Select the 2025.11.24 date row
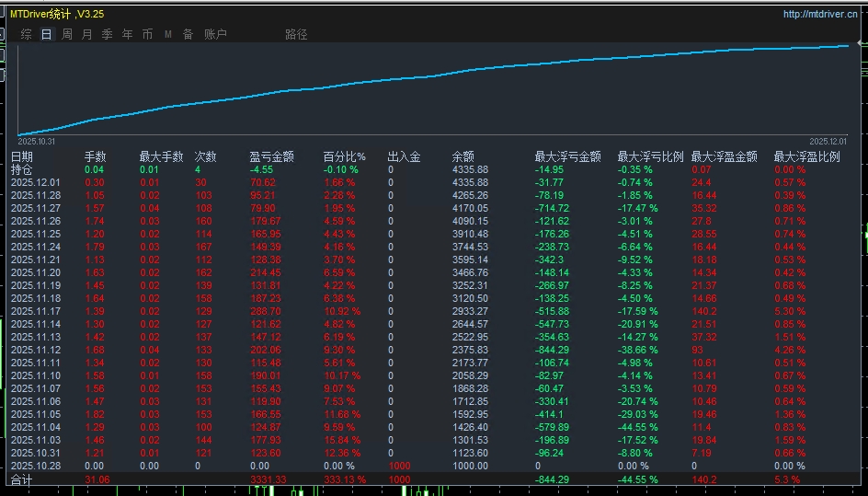The width and height of the screenshot is (868, 496). click(36, 247)
